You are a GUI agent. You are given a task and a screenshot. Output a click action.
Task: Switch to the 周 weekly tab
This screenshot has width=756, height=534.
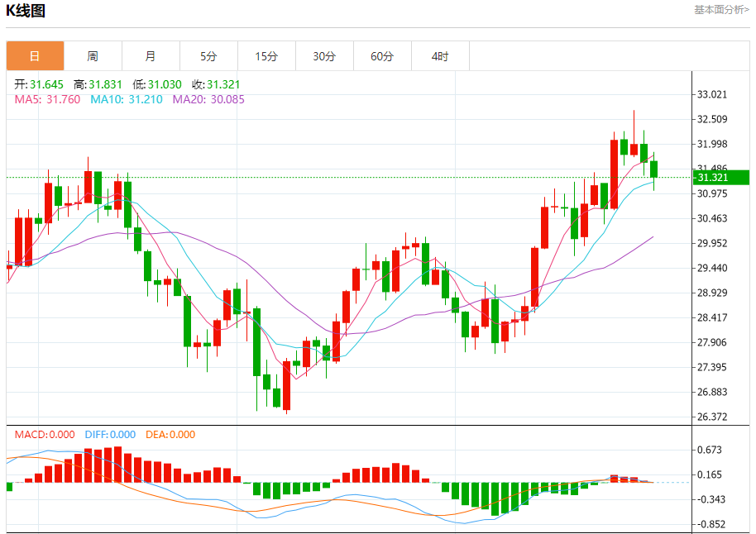pyautogui.click(x=93, y=56)
